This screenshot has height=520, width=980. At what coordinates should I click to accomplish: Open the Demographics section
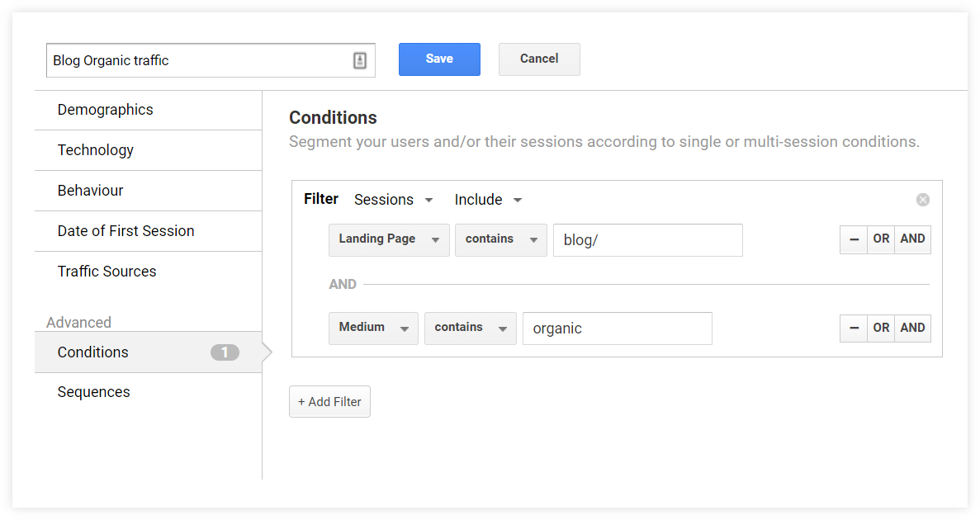106,110
